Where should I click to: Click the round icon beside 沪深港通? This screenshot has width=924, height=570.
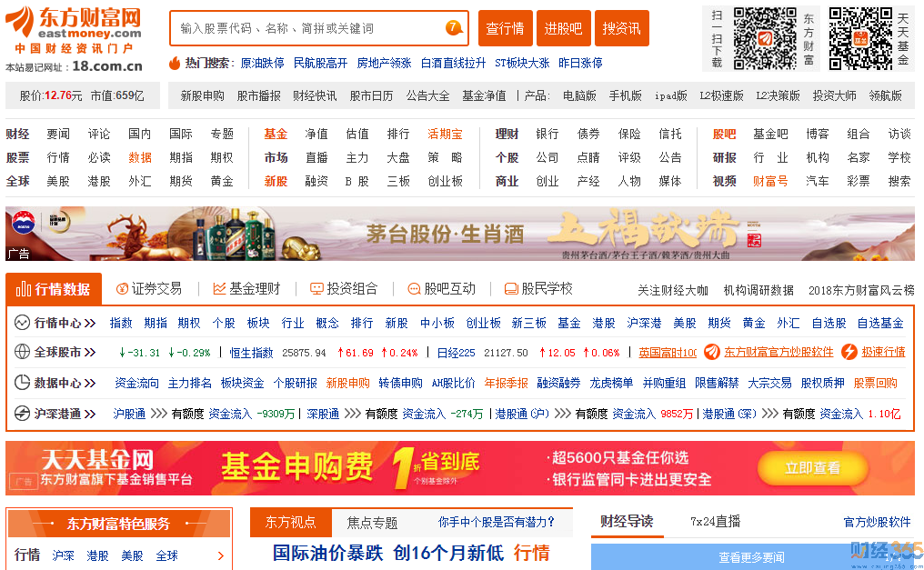(22, 414)
